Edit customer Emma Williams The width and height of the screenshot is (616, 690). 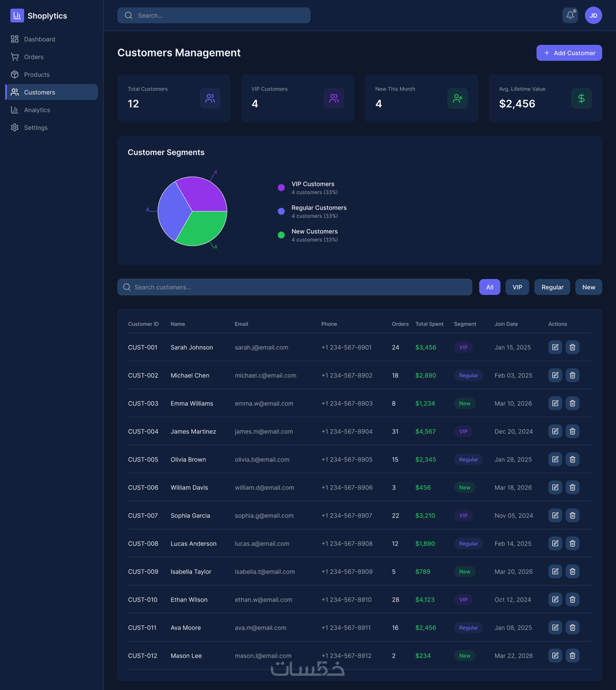(555, 403)
